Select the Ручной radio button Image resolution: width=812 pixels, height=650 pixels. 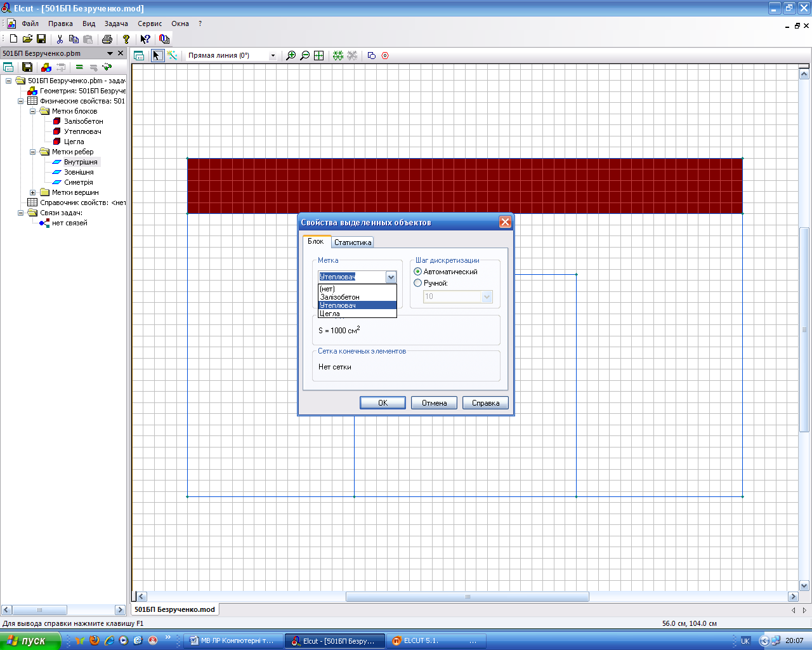click(x=418, y=283)
